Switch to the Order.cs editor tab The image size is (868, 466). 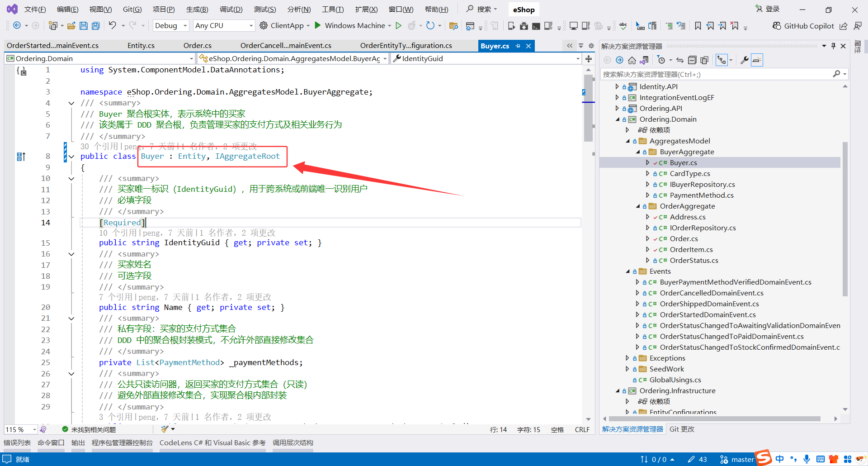click(x=198, y=46)
